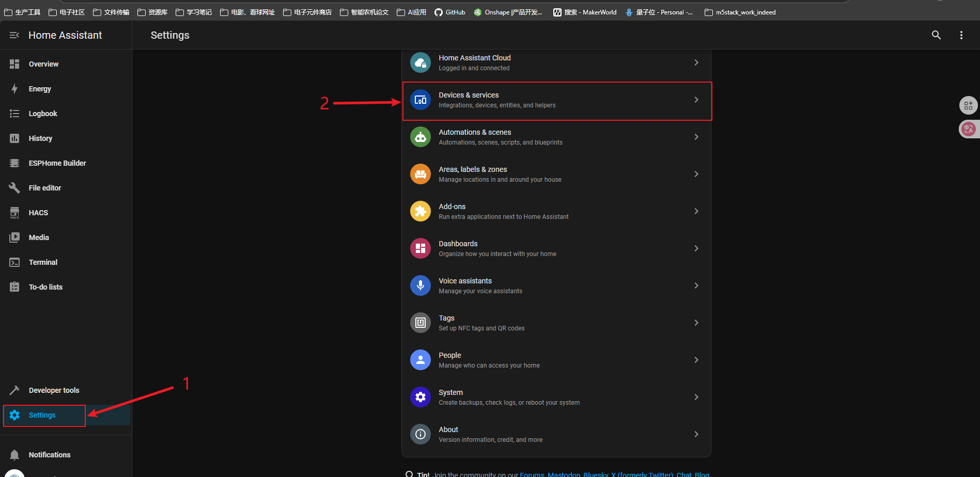Open History in the sidebar

click(x=66, y=138)
